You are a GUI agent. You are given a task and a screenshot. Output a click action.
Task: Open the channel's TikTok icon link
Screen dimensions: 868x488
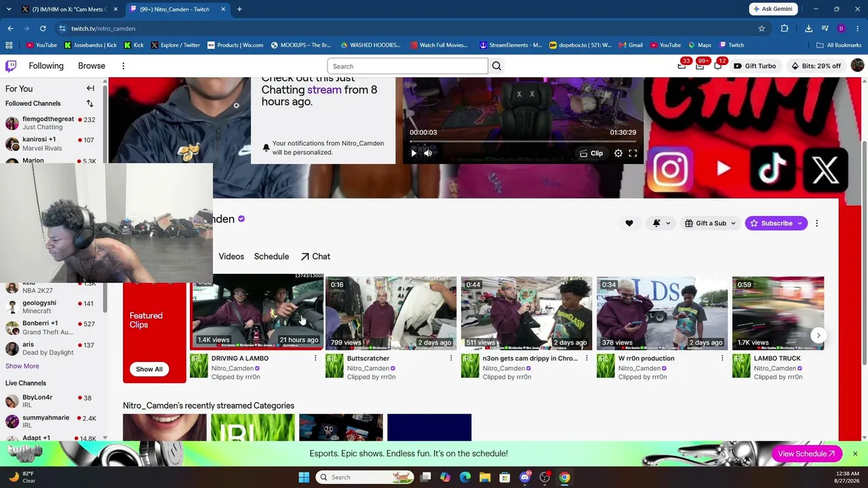click(x=774, y=168)
